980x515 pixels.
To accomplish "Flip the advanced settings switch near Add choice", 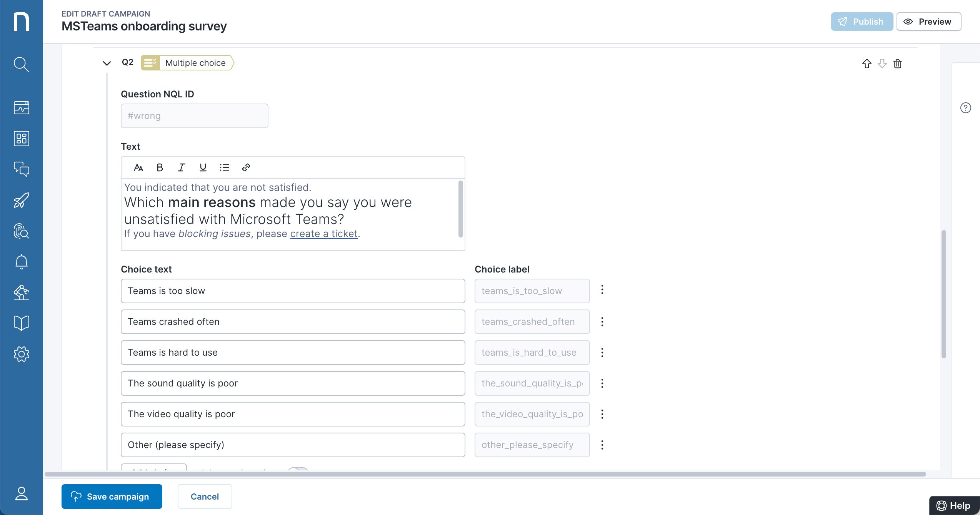I will click(297, 472).
